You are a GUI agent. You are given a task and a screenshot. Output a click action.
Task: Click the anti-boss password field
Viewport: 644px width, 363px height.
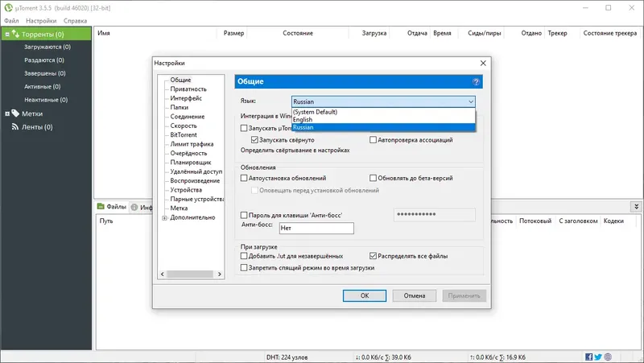pos(435,214)
